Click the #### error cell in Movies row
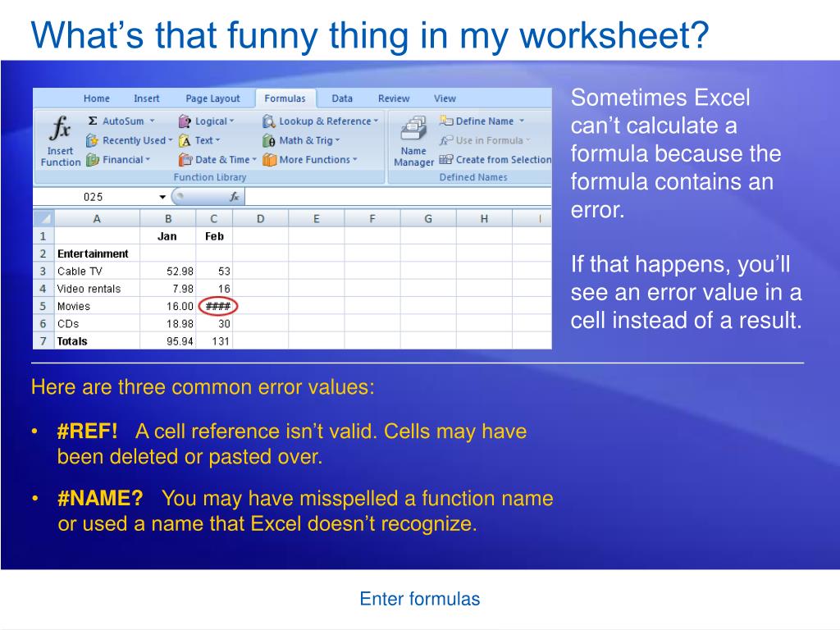This screenshot has width=840, height=630. 214,307
